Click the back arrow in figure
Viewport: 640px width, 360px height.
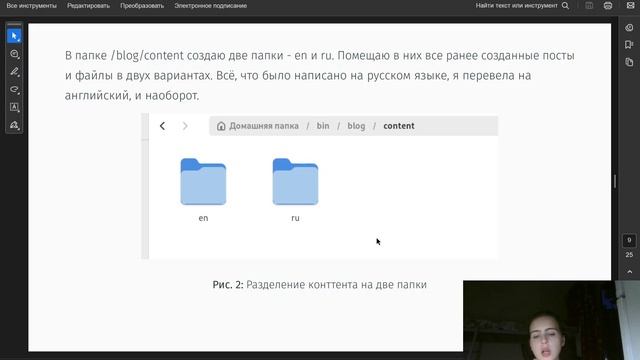click(162, 126)
